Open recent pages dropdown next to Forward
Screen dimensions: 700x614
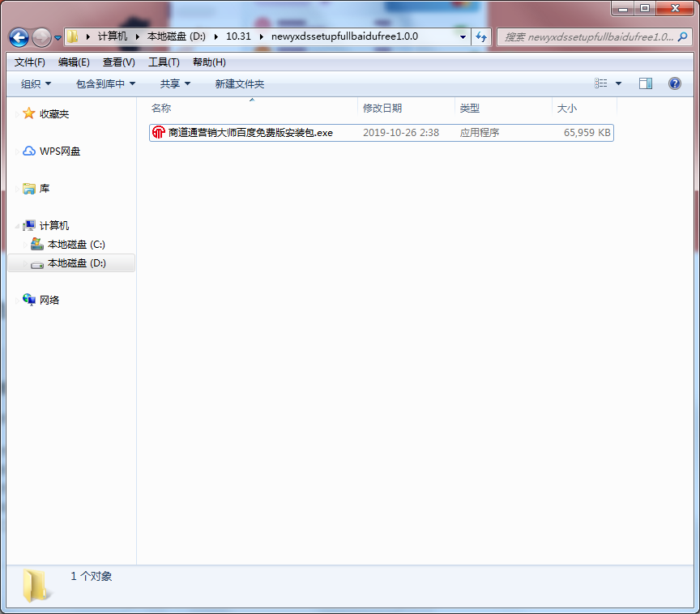[x=58, y=38]
